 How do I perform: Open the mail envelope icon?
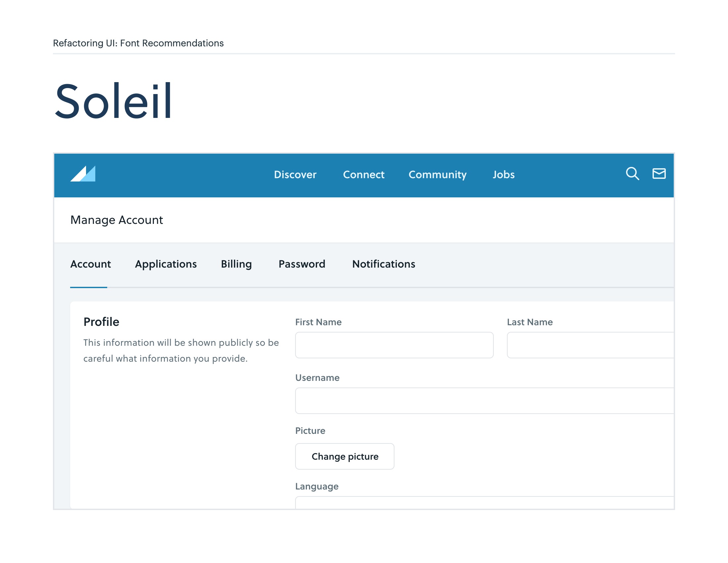click(x=659, y=174)
